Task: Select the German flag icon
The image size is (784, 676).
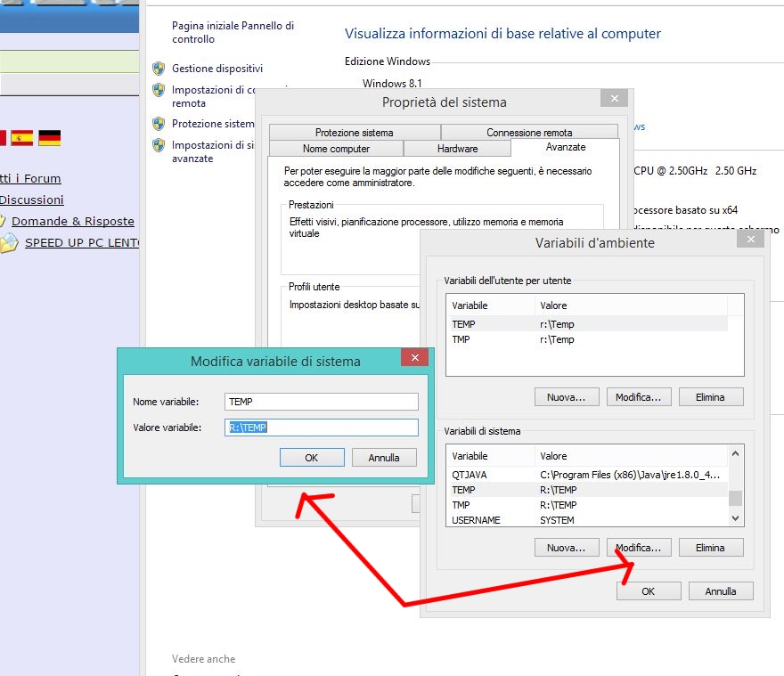Action: pyautogui.click(x=50, y=138)
